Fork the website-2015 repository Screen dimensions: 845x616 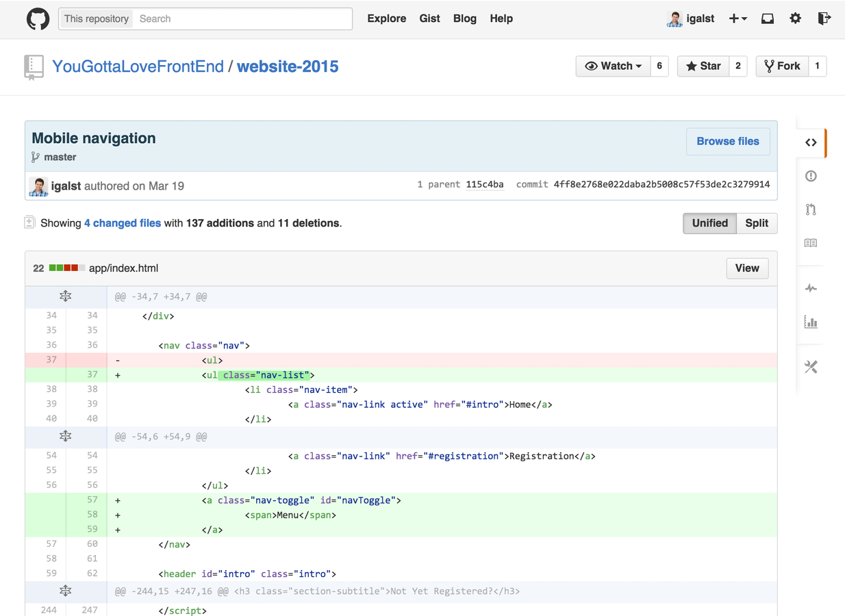pos(782,66)
